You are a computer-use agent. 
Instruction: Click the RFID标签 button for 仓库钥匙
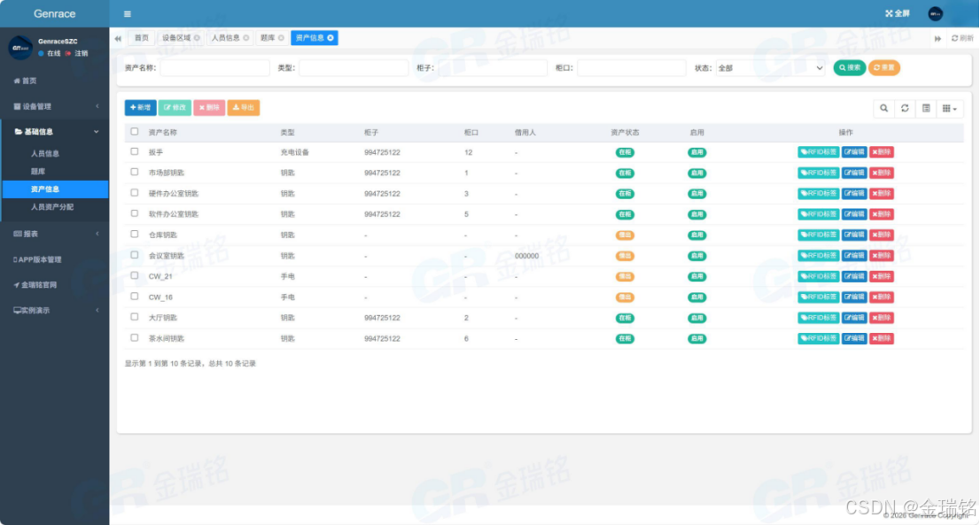tap(818, 235)
